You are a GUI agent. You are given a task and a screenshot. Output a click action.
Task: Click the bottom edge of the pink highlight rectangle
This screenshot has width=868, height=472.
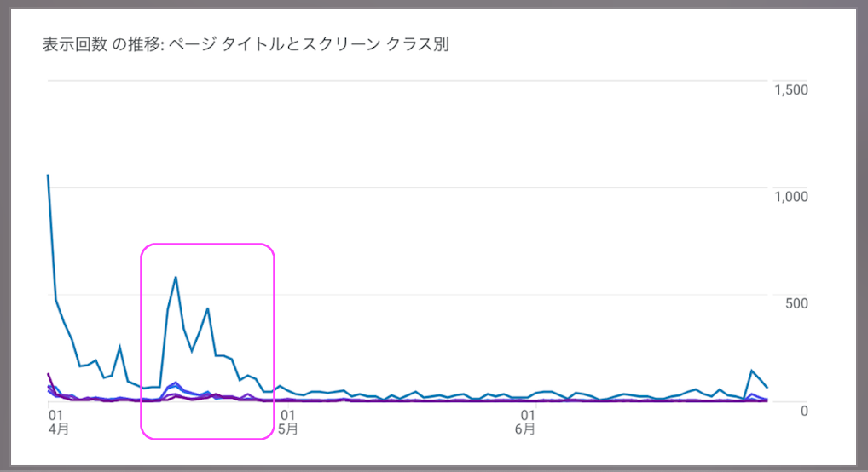tap(207, 440)
